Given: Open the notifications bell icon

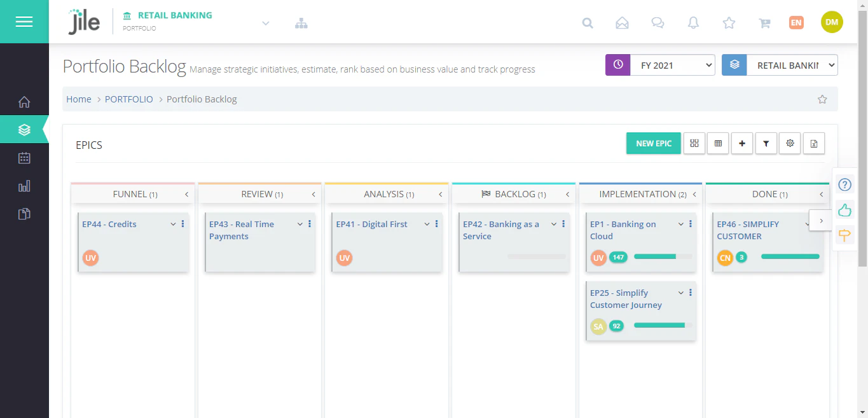Looking at the screenshot, I should pos(693,22).
